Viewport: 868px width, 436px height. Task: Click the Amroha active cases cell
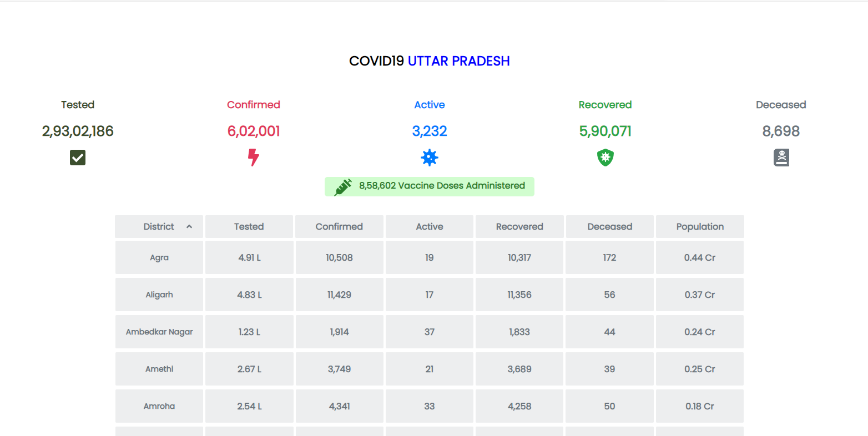(x=429, y=406)
